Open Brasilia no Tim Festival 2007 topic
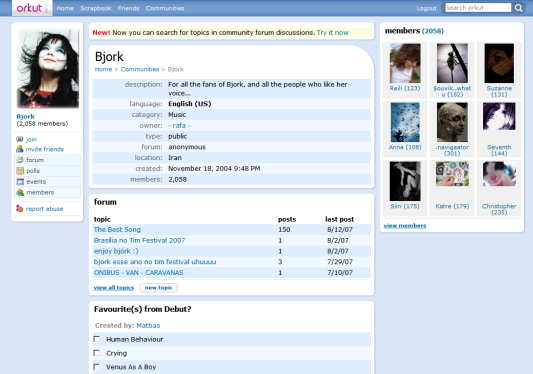The height and width of the screenshot is (374, 533). [x=139, y=240]
